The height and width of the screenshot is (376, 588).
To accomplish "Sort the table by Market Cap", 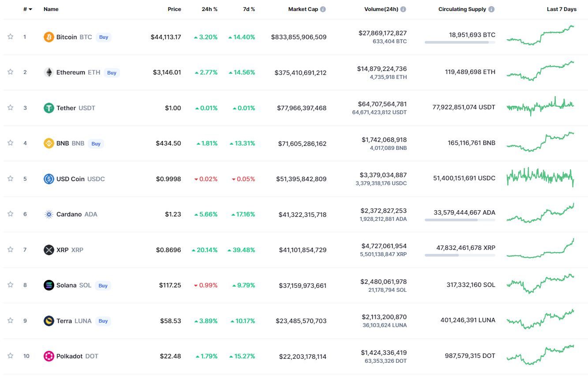I will coord(303,9).
